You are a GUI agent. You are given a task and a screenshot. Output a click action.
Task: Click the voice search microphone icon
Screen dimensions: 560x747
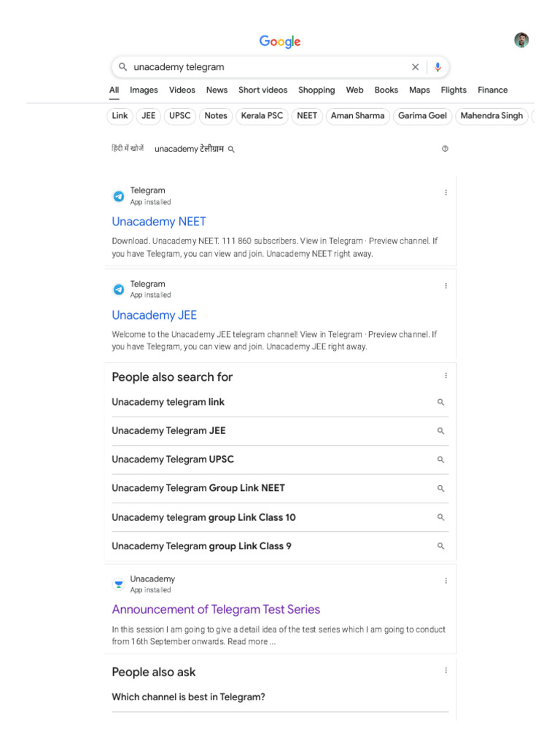(437, 67)
